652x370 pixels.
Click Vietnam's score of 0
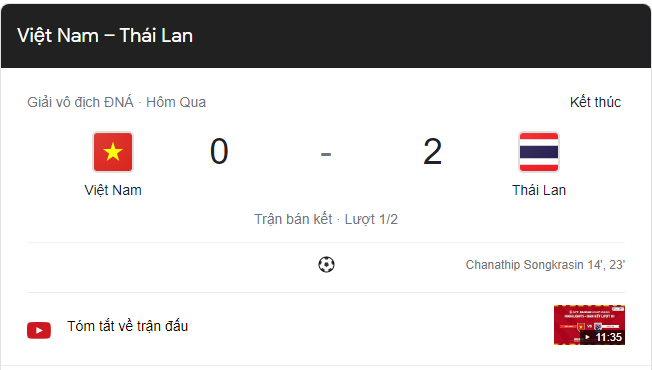point(219,152)
